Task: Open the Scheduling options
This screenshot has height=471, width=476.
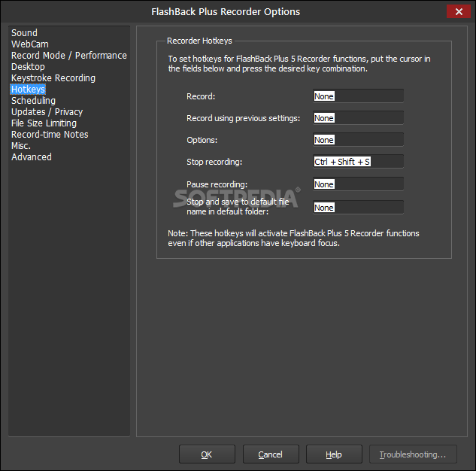Action: 33,101
